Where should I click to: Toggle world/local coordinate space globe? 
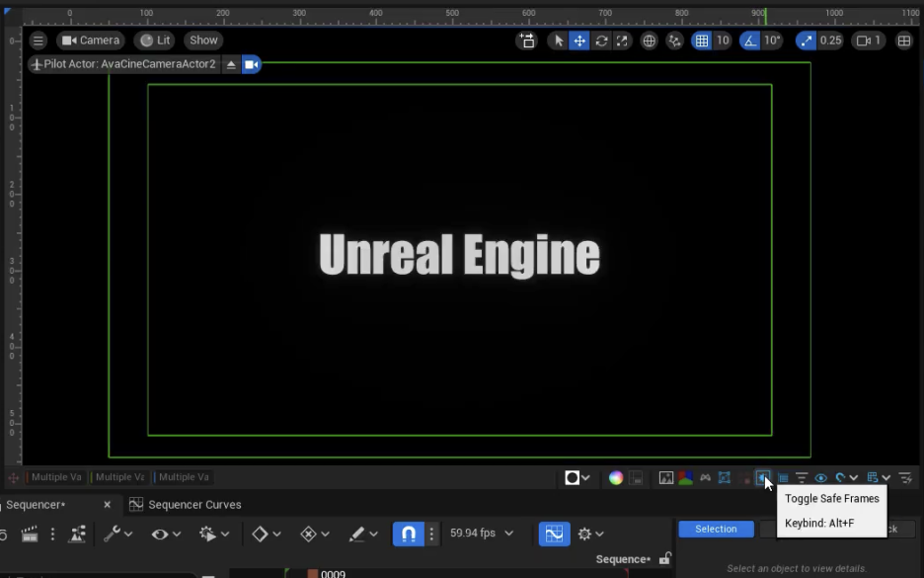(x=649, y=41)
